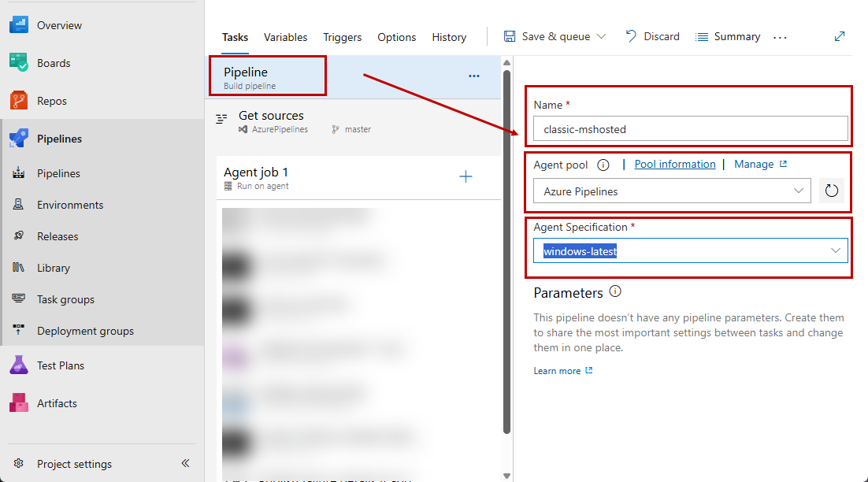
Task: Open the Pipelines sub-item icon
Action: coord(18,172)
